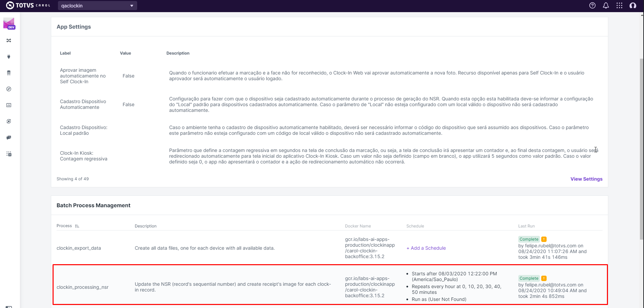The height and width of the screenshot is (308, 644).
Task: Click the Last Run column header
Action: coord(526,226)
